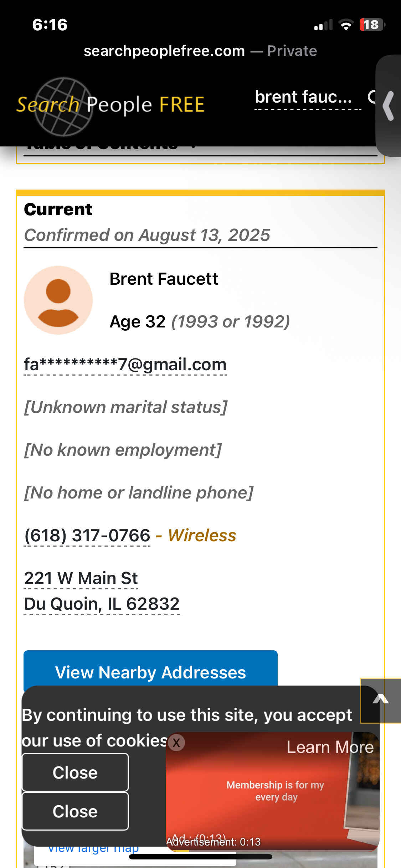The height and width of the screenshot is (868, 401).
Task: Tap the cellular signal bars icon
Action: [x=323, y=25]
